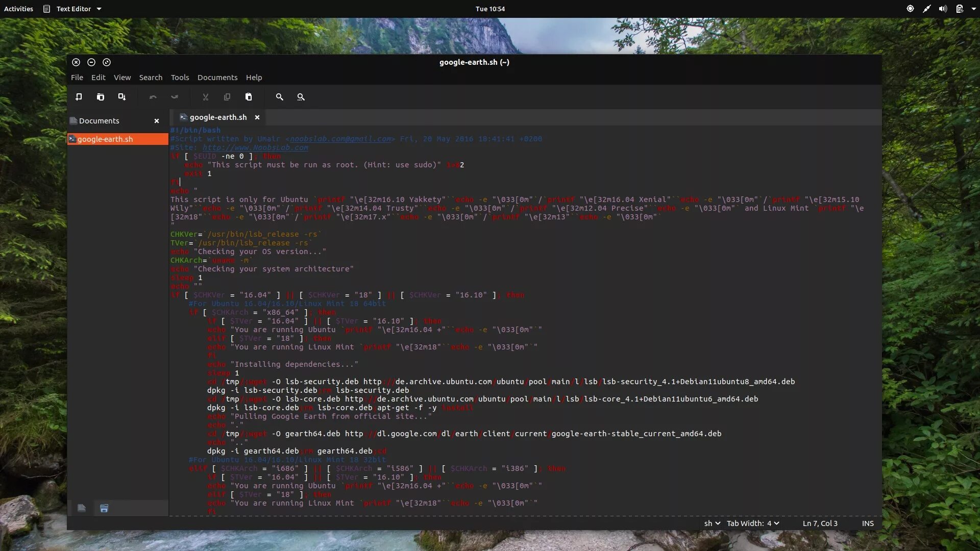
Task: Click the "Checking your system architecture" line
Action: (x=262, y=269)
